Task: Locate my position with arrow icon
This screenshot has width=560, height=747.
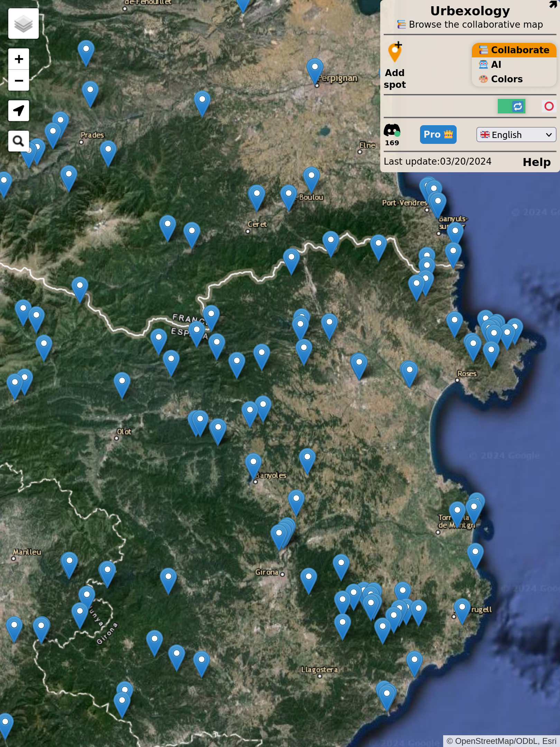Action: 19,111
